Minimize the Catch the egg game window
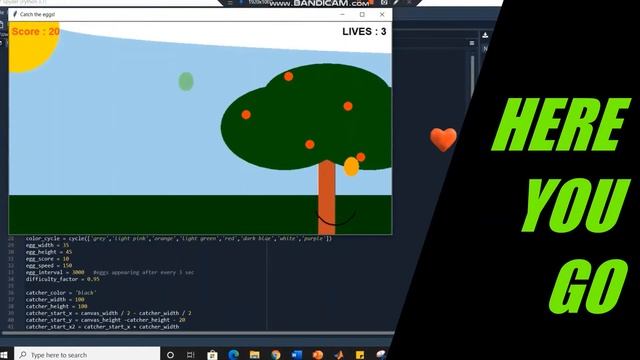 pos(342,14)
